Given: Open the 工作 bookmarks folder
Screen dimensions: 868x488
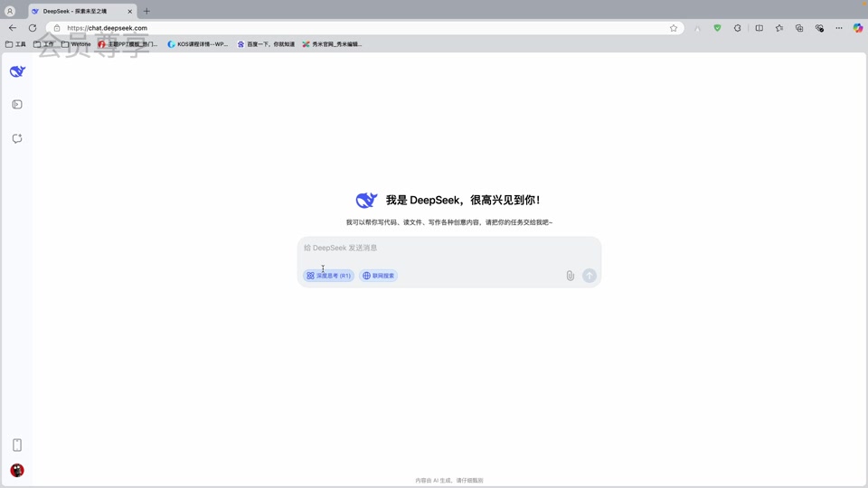Looking at the screenshot, I should click(x=43, y=44).
